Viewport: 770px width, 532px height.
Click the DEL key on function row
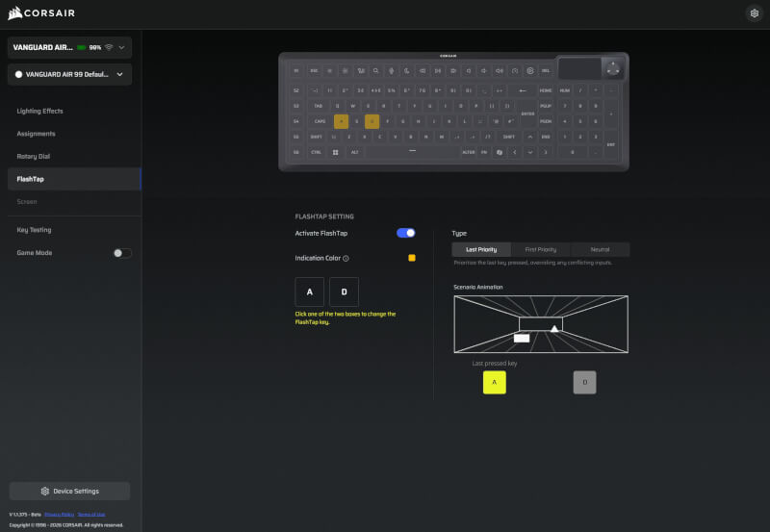(x=546, y=70)
